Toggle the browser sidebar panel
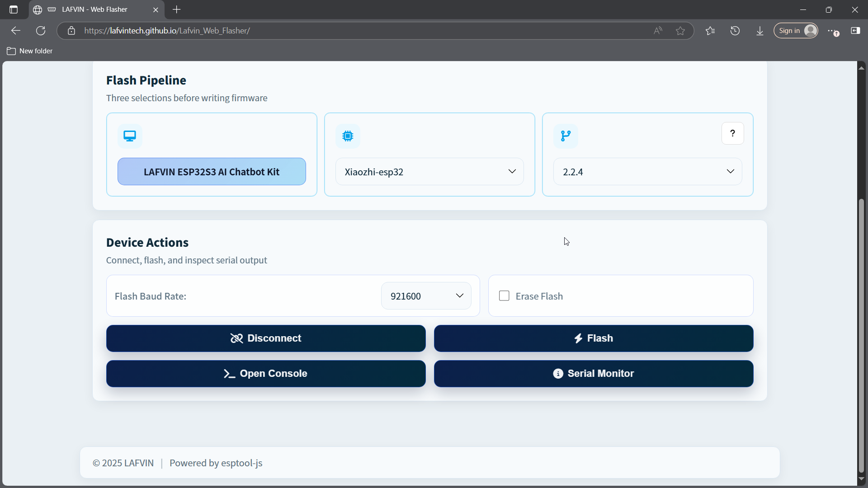 click(x=855, y=31)
